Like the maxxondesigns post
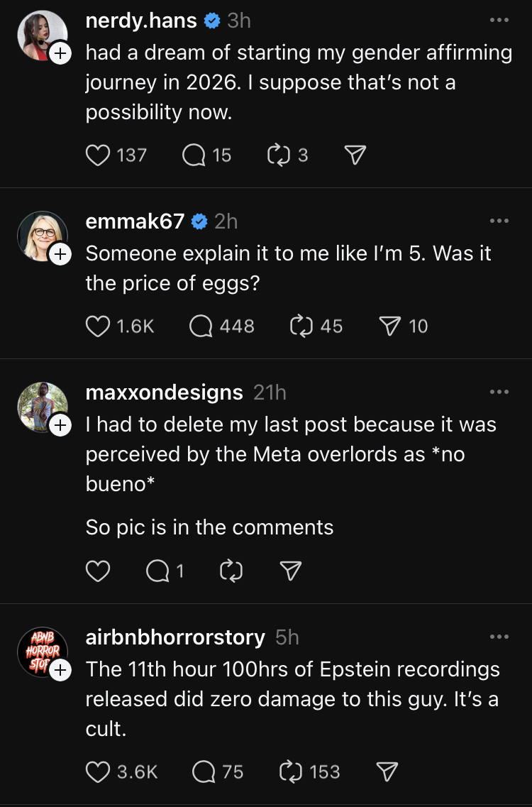This screenshot has width=532, height=807. (x=98, y=571)
